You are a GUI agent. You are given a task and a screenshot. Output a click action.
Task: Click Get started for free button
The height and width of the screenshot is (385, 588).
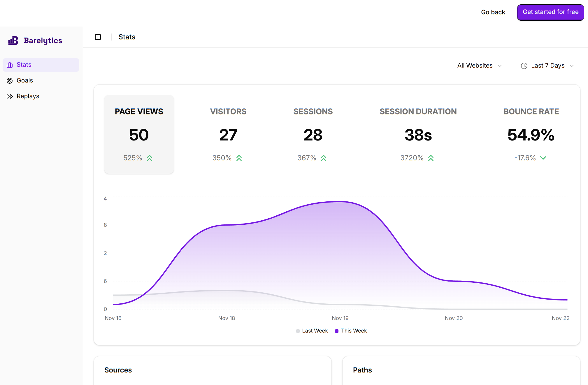550,12
